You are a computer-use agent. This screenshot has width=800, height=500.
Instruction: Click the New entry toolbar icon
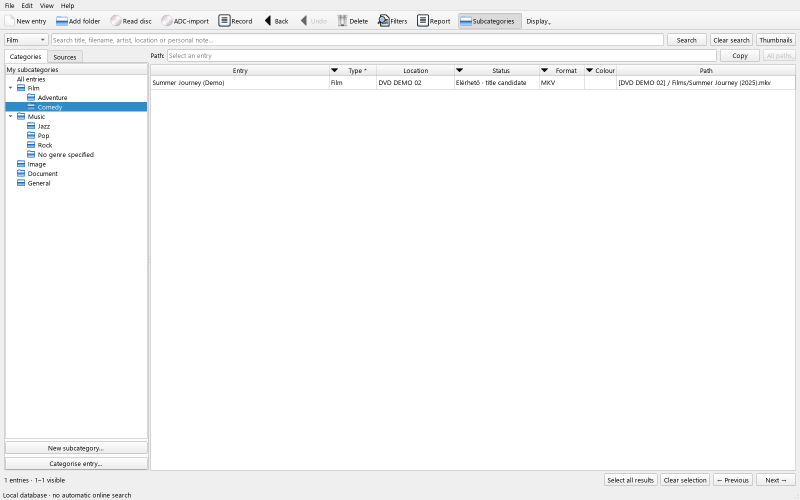point(10,21)
